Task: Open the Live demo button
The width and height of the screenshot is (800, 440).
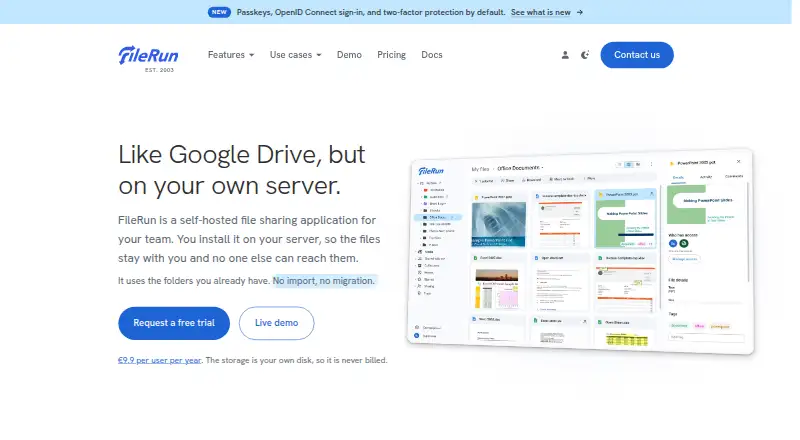Action: [277, 323]
